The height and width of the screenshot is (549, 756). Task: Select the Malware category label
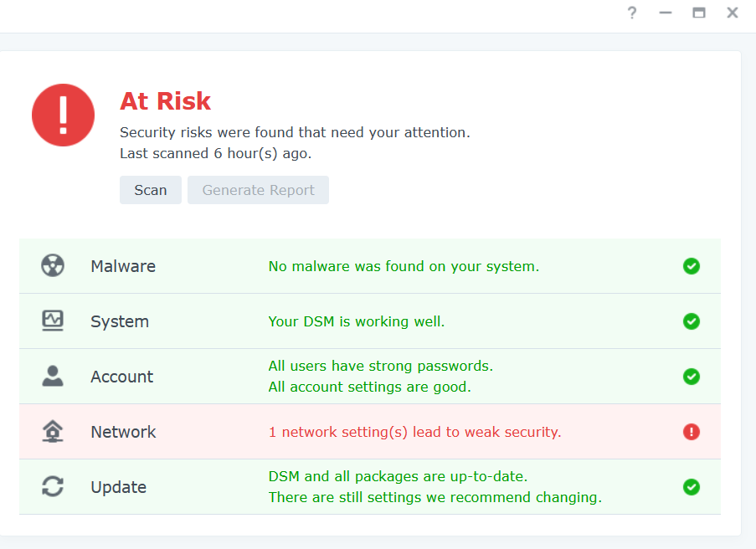pyautogui.click(x=123, y=266)
